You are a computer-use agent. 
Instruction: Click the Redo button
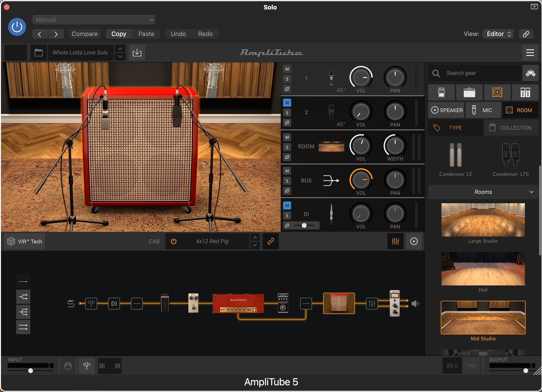click(x=206, y=34)
